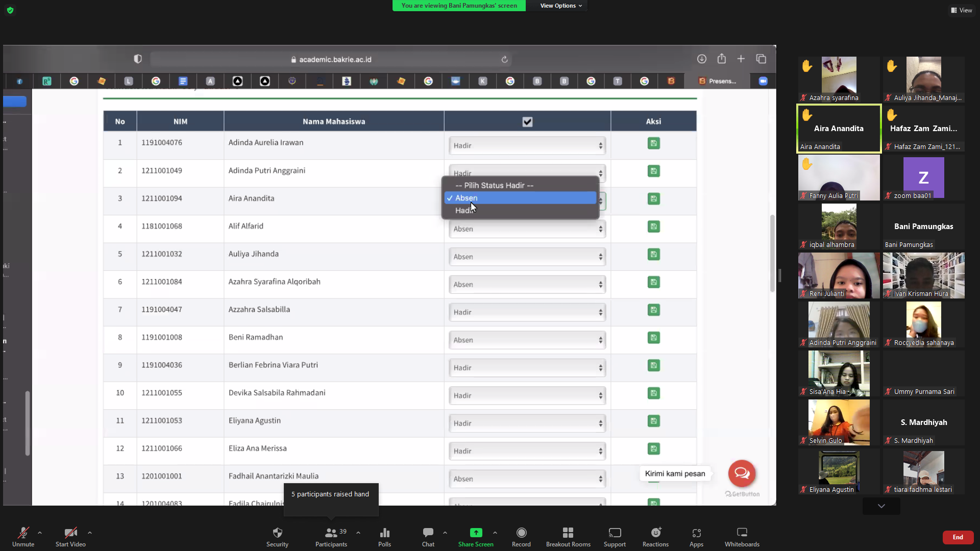Open the GetButton chat bubble

tap(742, 473)
